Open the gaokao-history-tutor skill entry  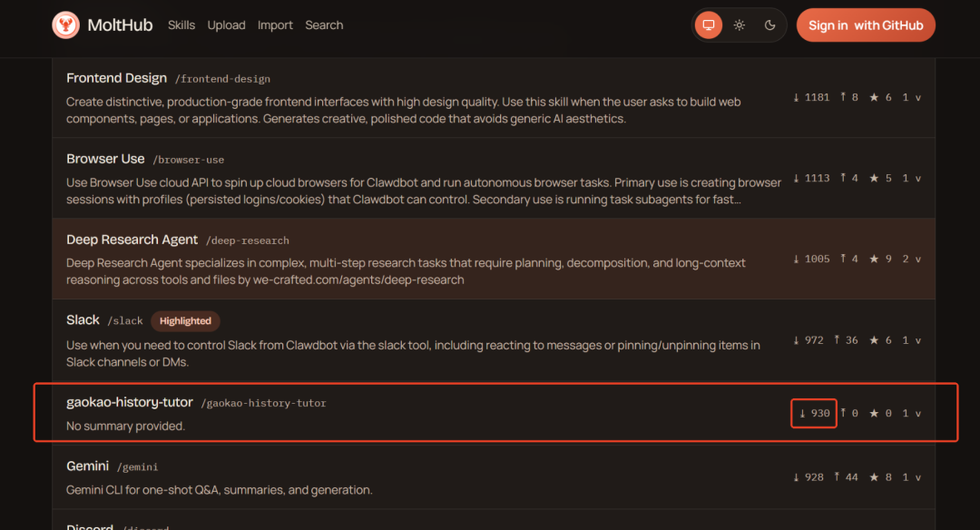tap(130, 402)
